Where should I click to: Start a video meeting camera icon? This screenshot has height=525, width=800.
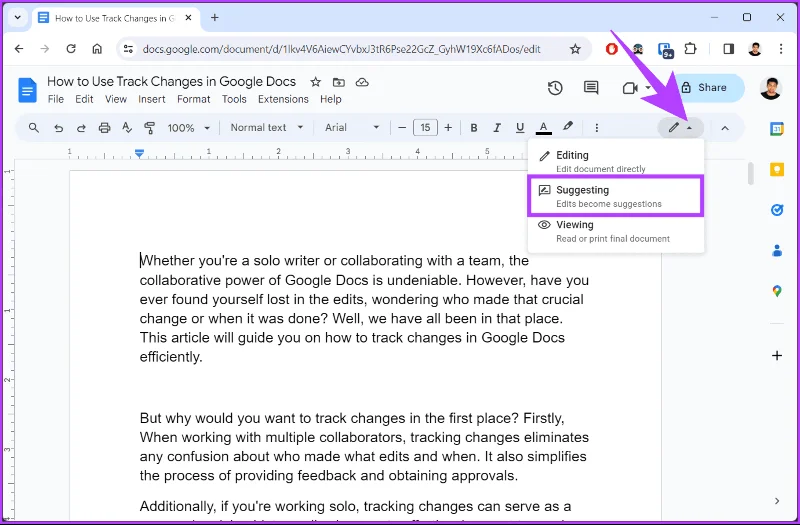click(x=630, y=88)
